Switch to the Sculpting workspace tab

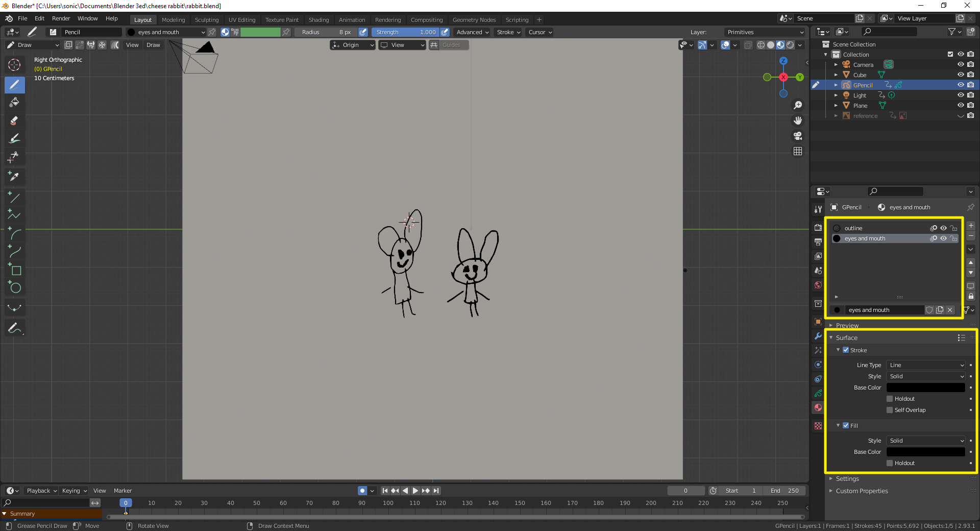pyautogui.click(x=206, y=20)
